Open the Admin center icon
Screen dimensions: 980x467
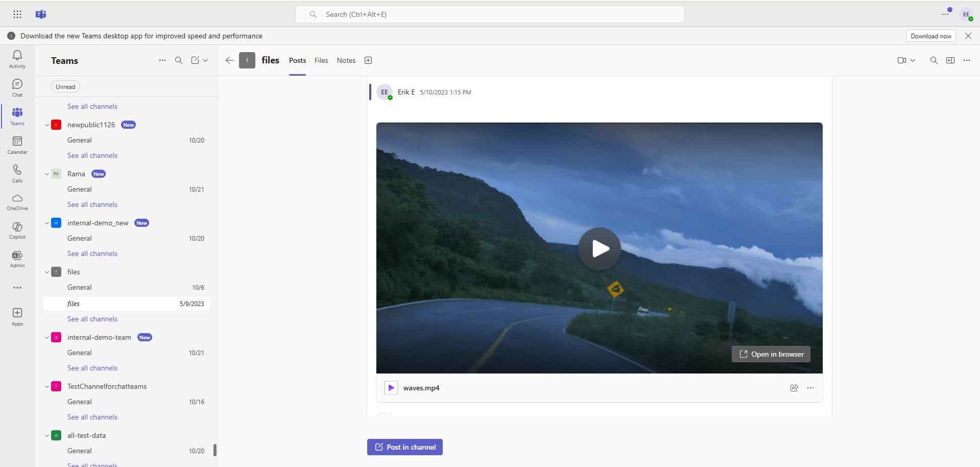pyautogui.click(x=17, y=259)
